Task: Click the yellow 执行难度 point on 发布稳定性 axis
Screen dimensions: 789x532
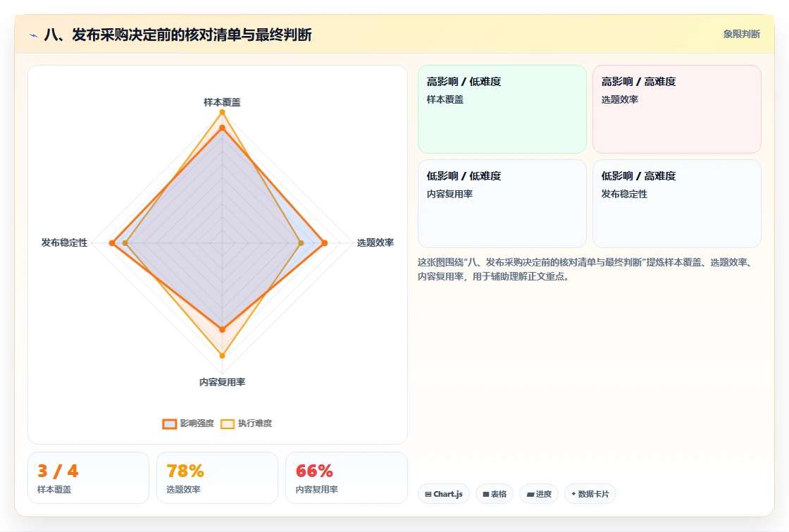Action: 126,243
